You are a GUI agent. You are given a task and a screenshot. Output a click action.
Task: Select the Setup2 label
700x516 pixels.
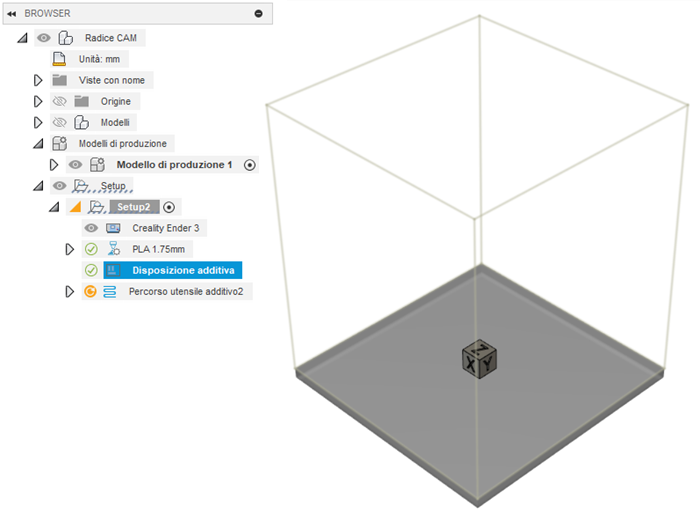coord(133,207)
